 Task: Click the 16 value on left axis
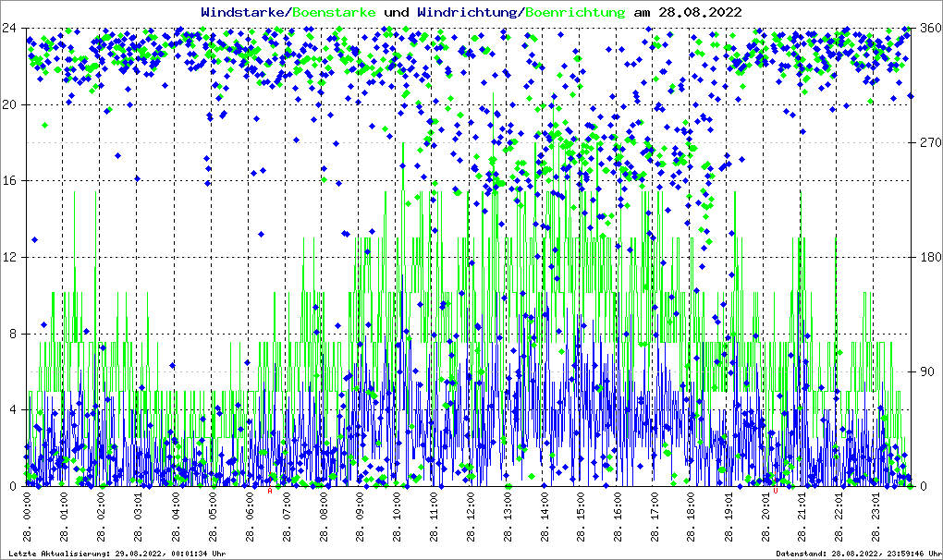(10, 181)
